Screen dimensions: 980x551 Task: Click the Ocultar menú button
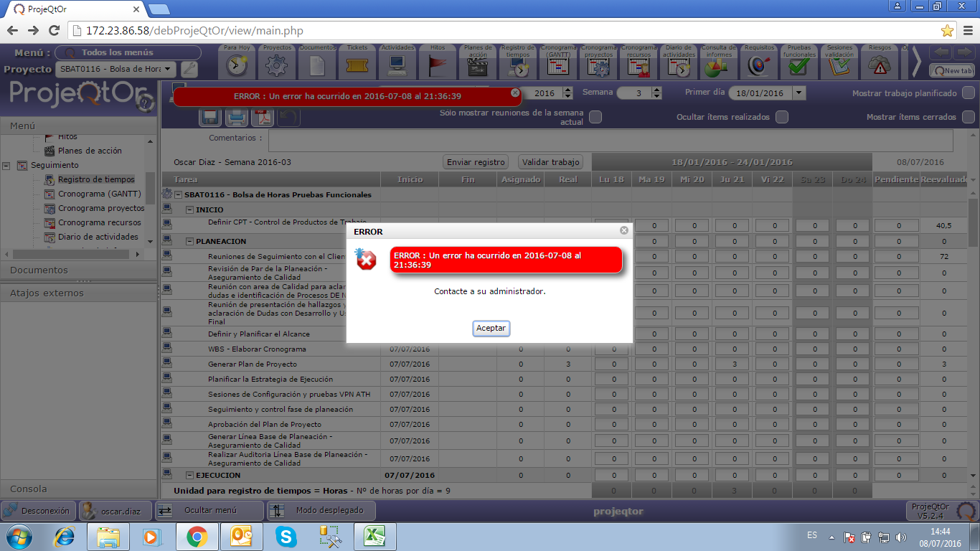click(x=209, y=511)
